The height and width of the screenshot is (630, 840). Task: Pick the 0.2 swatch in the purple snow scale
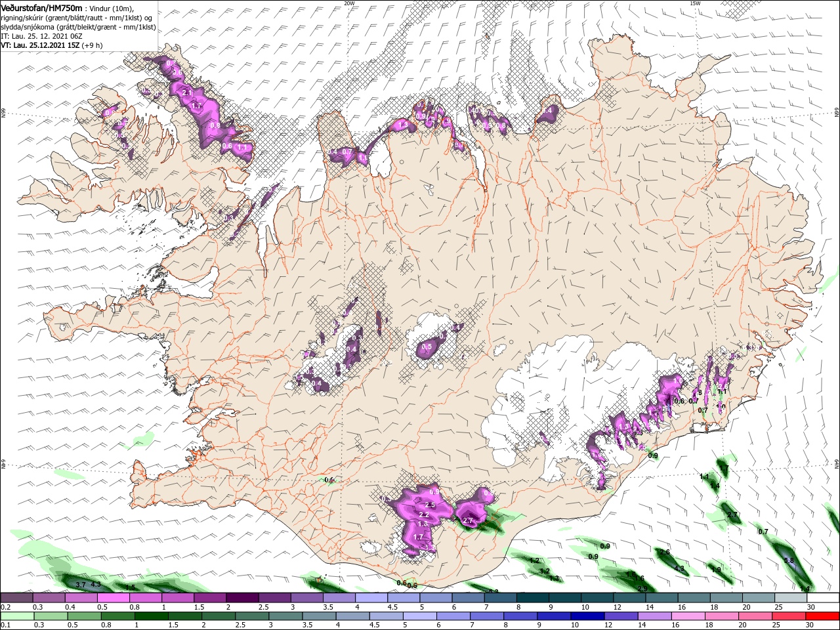click(16, 598)
